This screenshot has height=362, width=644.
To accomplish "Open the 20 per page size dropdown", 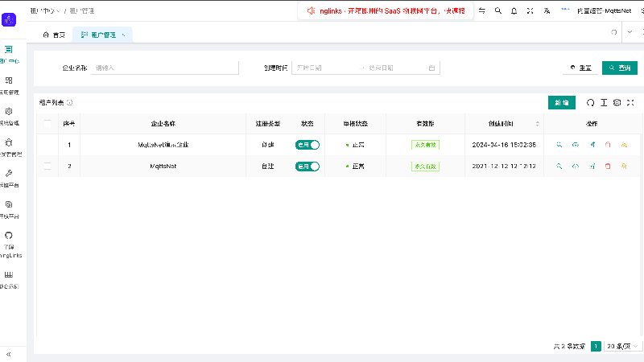I will click(x=622, y=347).
